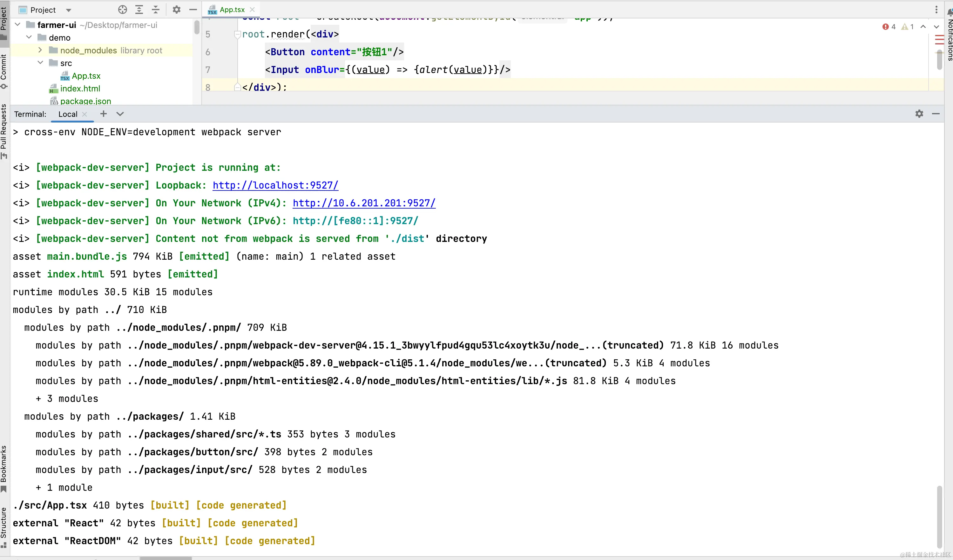The image size is (953, 560).
Task: Open Project panel settings gear
Action: (x=176, y=10)
